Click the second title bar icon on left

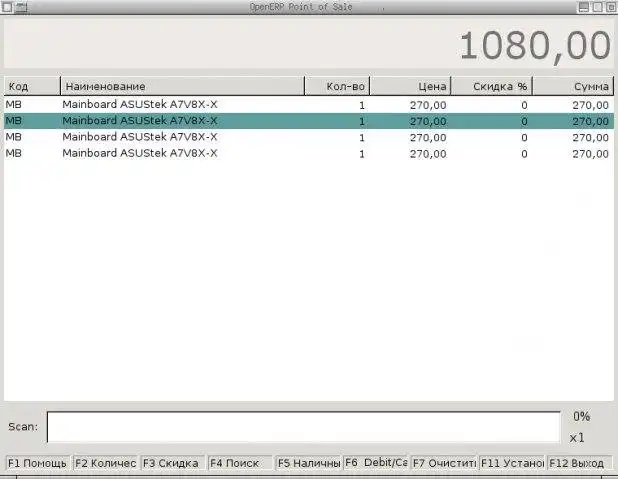[21, 7]
